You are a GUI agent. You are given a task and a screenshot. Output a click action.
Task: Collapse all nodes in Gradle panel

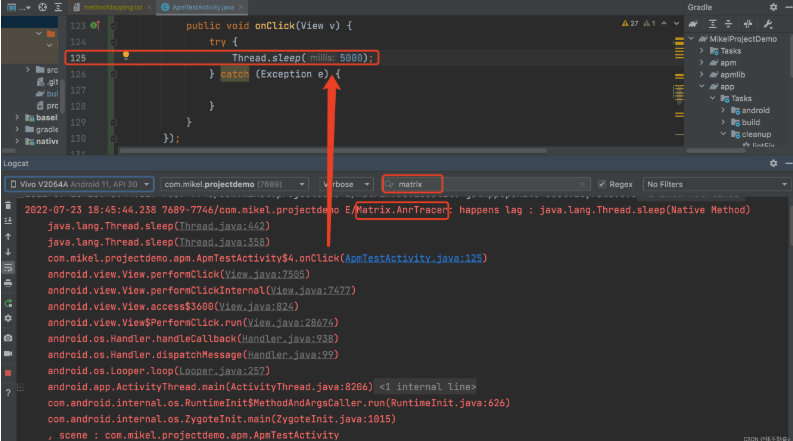728,24
